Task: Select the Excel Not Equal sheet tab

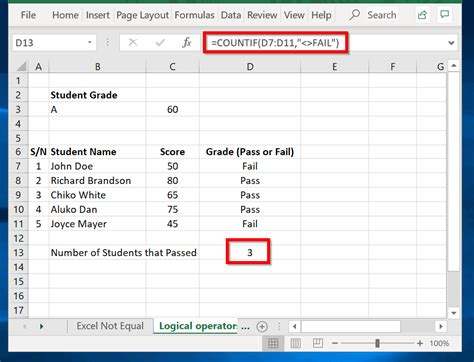Action: (x=110, y=326)
